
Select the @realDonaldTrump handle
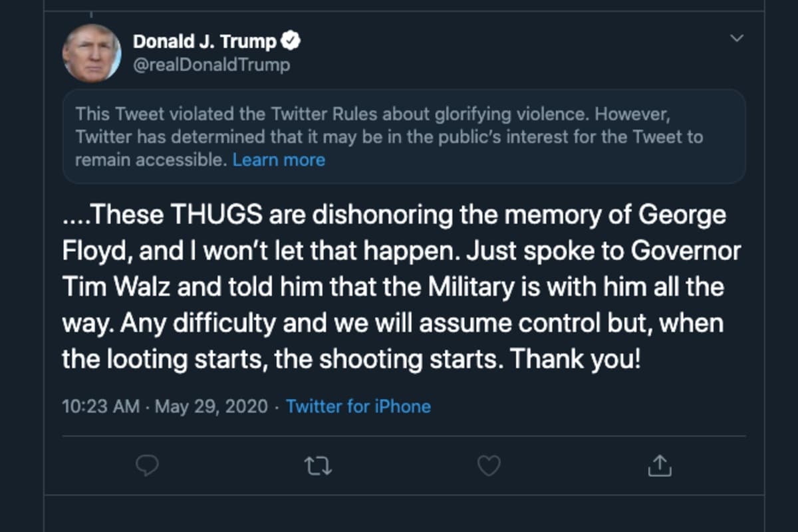tap(211, 65)
